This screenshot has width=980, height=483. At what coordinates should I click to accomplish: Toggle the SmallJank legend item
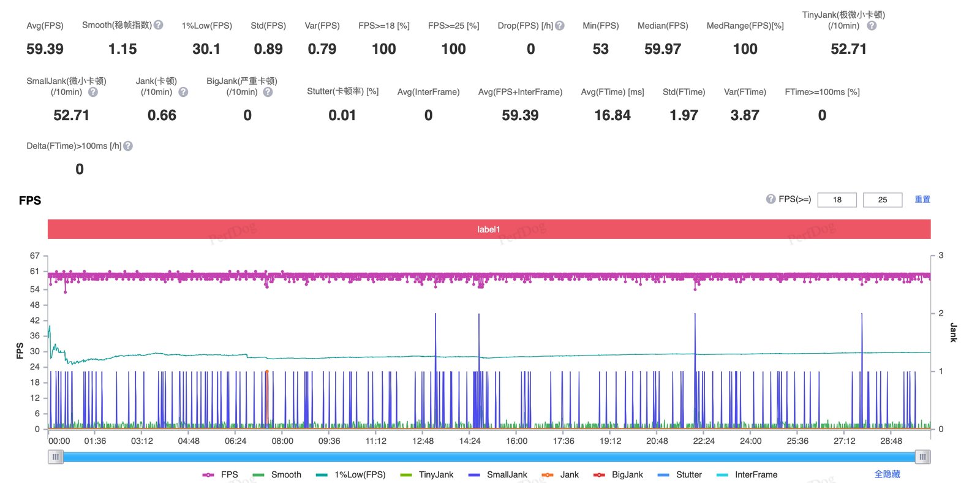click(x=497, y=474)
